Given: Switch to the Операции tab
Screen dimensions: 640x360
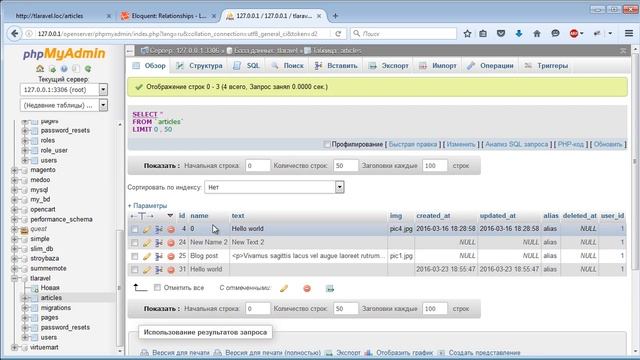Looking at the screenshot, I should [x=490, y=66].
